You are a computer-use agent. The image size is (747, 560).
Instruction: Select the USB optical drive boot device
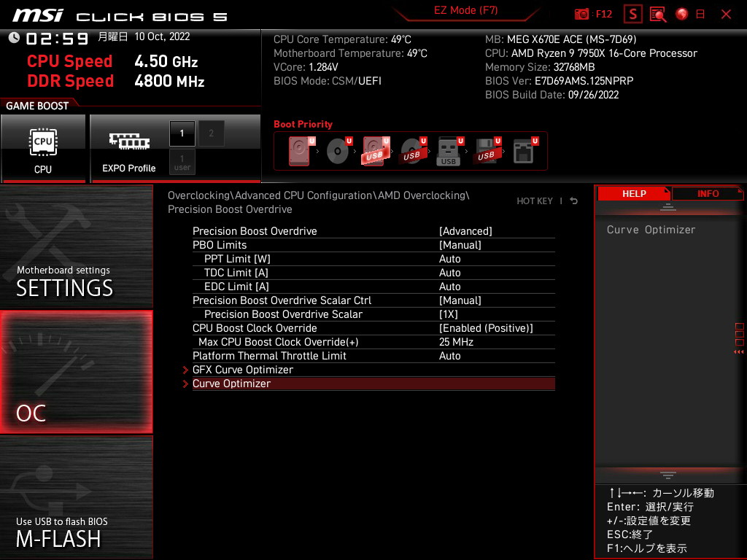tap(413, 151)
